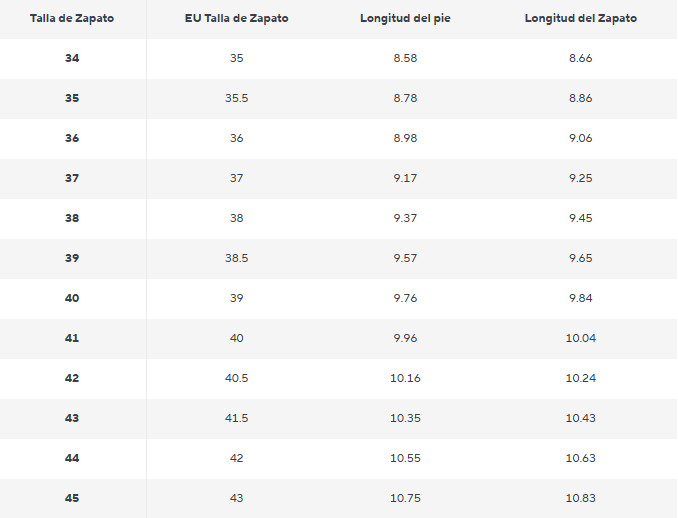The height and width of the screenshot is (518, 678).
Task: Click shoe length value 10.04
Action: coord(581,338)
